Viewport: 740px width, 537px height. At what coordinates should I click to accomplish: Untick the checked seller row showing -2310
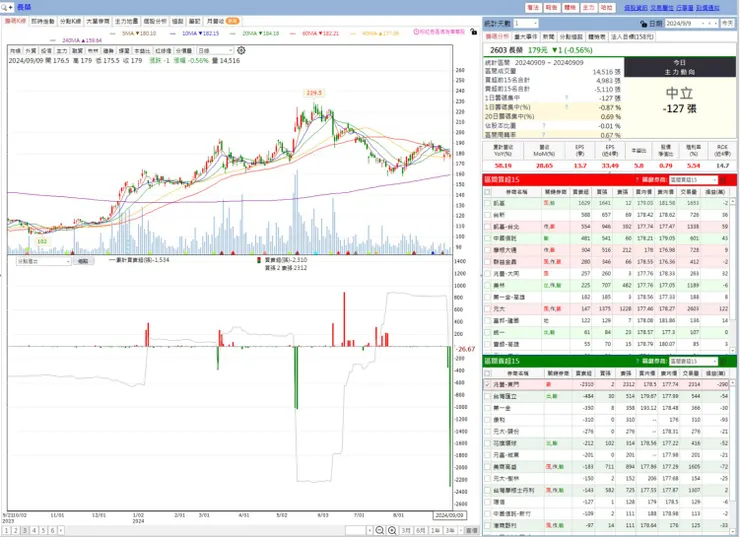click(x=488, y=385)
